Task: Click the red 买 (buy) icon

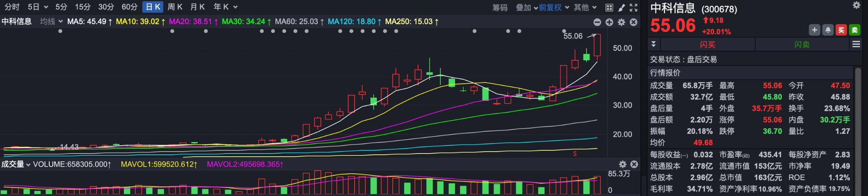Action: (x=841, y=30)
